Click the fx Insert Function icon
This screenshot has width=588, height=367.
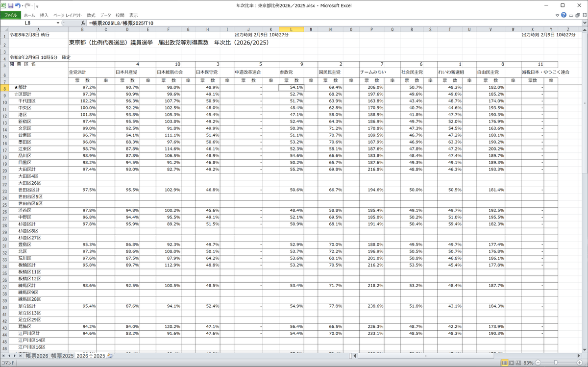point(83,23)
